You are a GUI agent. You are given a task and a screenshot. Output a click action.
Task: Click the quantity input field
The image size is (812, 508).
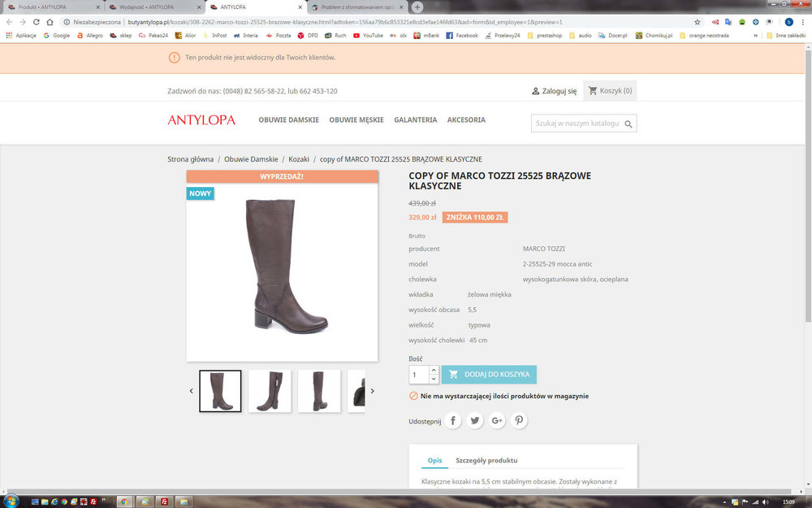418,375
